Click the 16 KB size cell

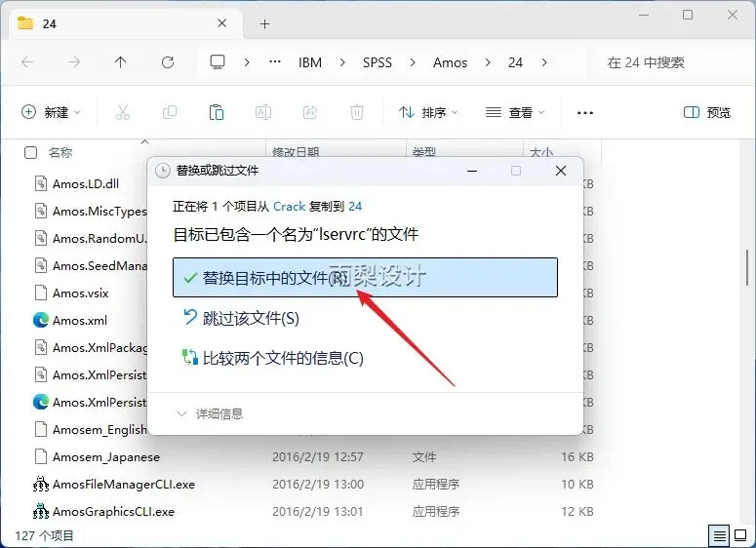pyautogui.click(x=577, y=457)
